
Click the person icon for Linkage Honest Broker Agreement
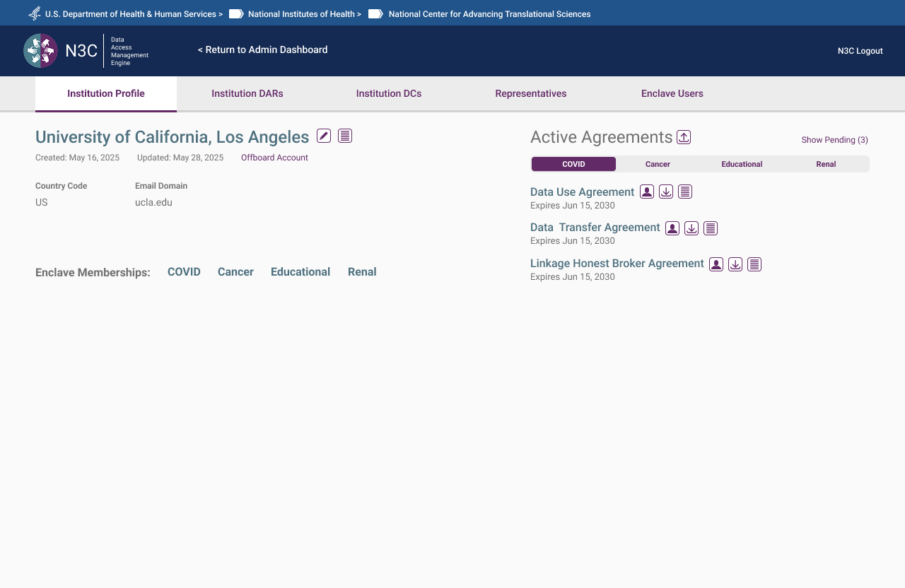tap(716, 264)
